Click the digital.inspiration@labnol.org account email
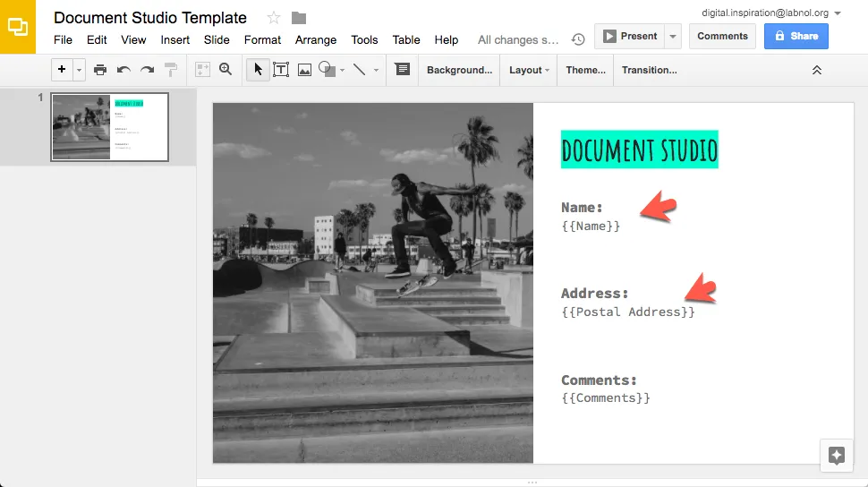The width and height of the screenshot is (868, 487). tap(765, 13)
